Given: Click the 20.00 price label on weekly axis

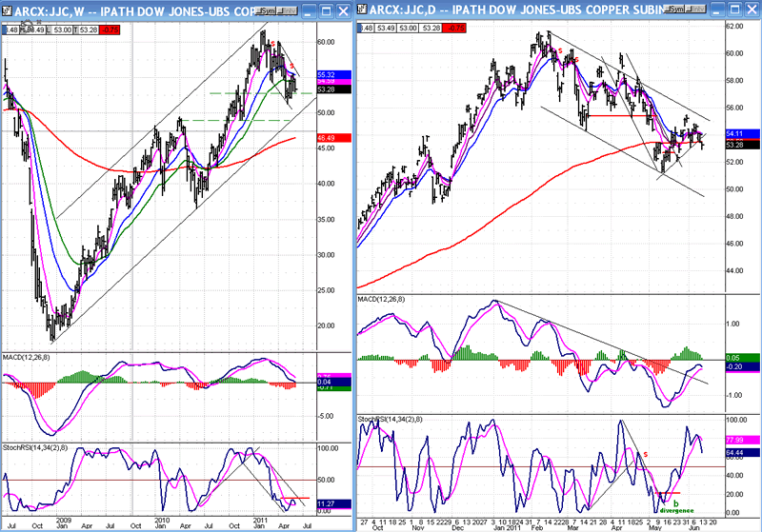Looking at the screenshot, I should [326, 325].
